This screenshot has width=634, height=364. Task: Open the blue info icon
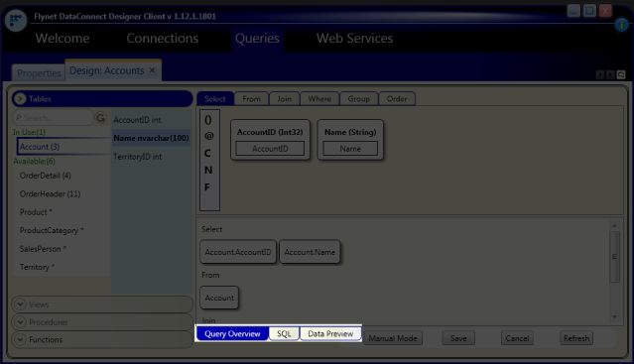click(621, 25)
